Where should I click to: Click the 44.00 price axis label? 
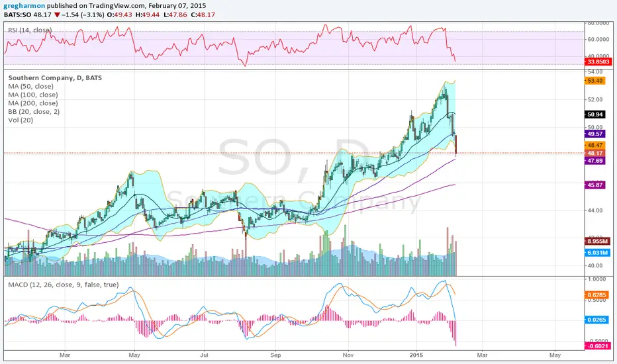click(x=595, y=210)
